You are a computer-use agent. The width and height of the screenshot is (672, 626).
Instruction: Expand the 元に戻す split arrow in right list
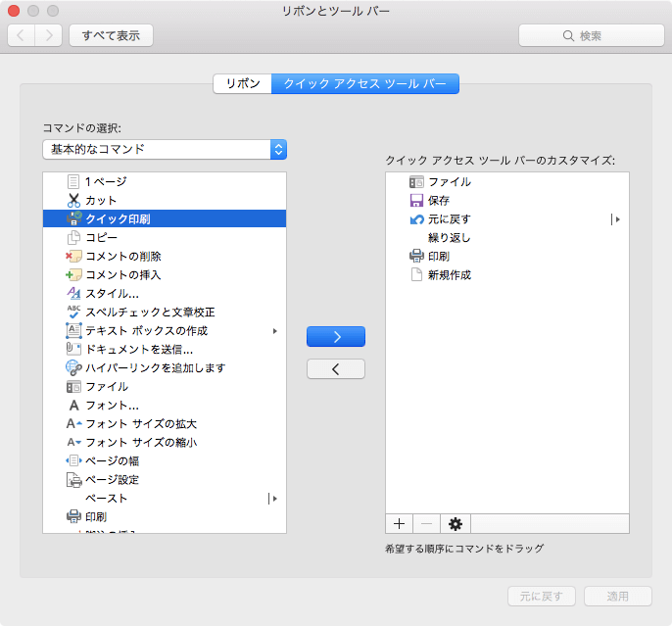pos(616,219)
